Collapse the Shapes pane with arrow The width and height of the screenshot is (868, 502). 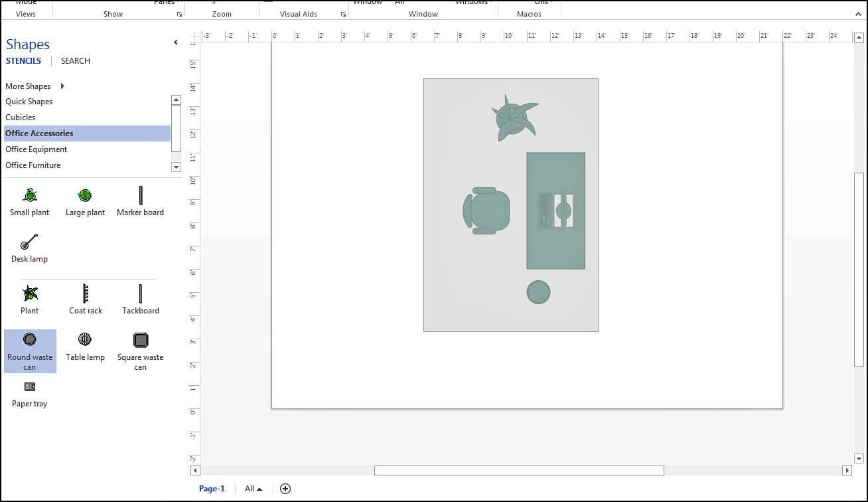point(176,42)
